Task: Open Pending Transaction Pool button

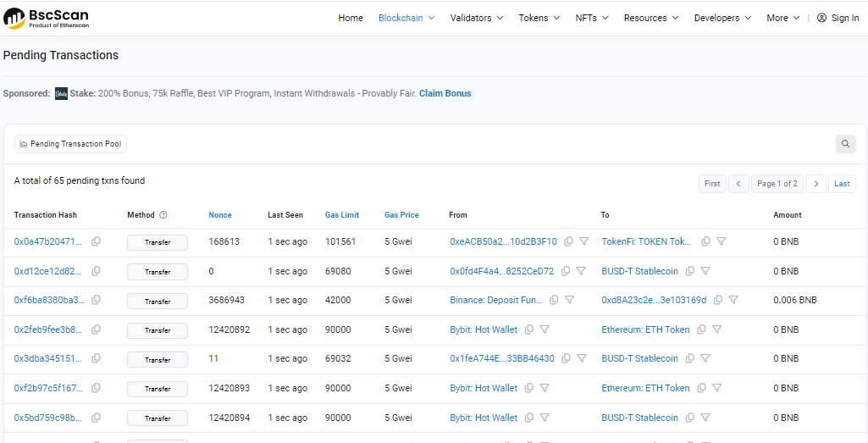Action: 70,144
